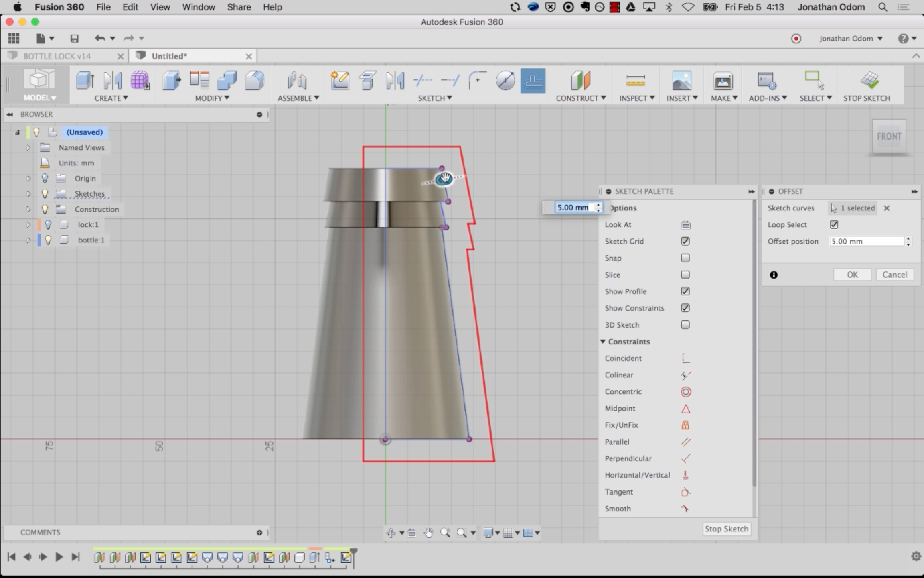
Task: Click the Stop Sketch icon in toolbar
Action: [869, 81]
